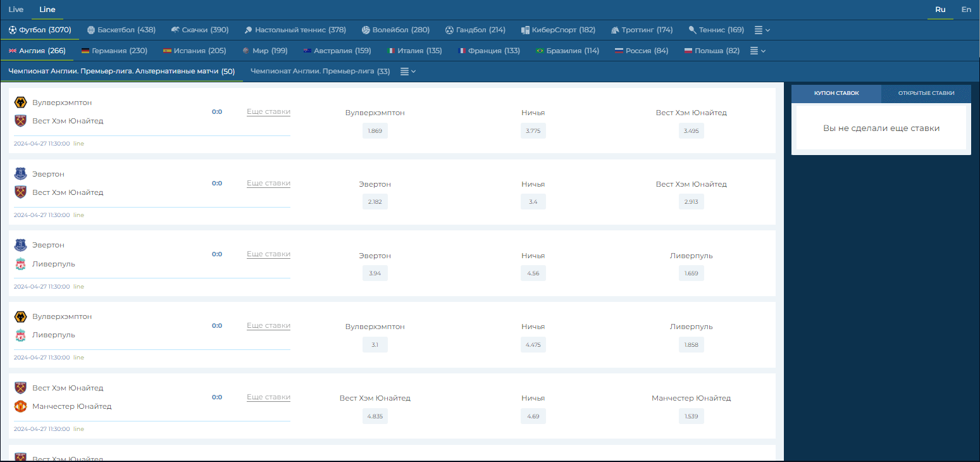Click the handball icon next to Гандбол
The height and width of the screenshot is (462, 980).
click(x=449, y=30)
